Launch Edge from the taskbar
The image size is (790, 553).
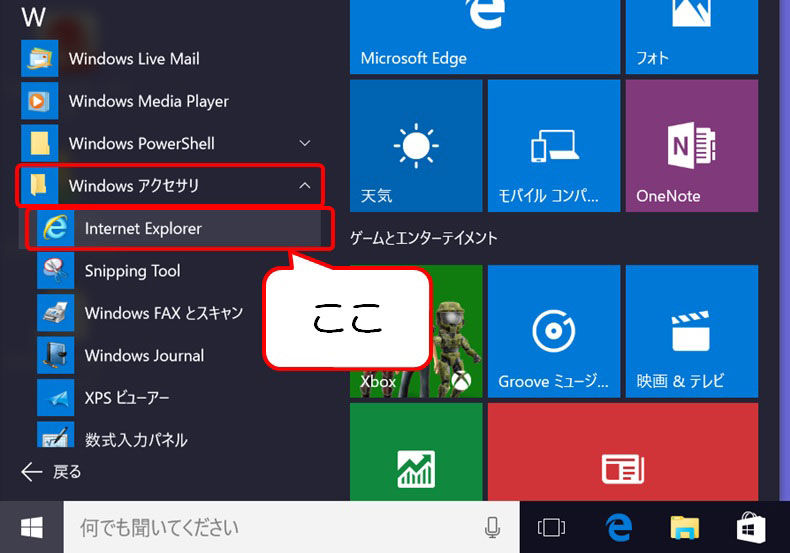pyautogui.click(x=618, y=527)
